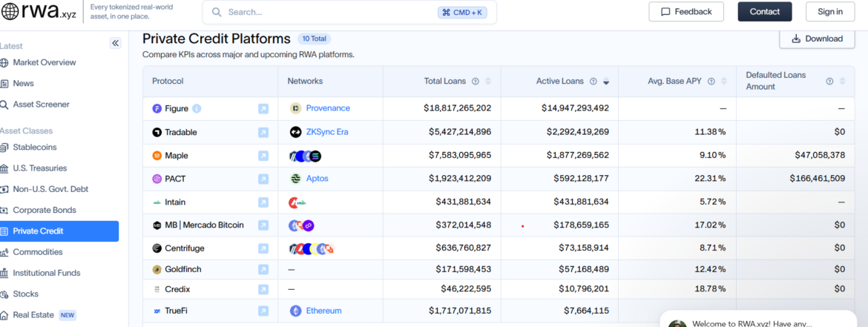Viewport: 868px width, 327px height.
Task: Select U.S. Treasuries asset class
Action: point(39,168)
